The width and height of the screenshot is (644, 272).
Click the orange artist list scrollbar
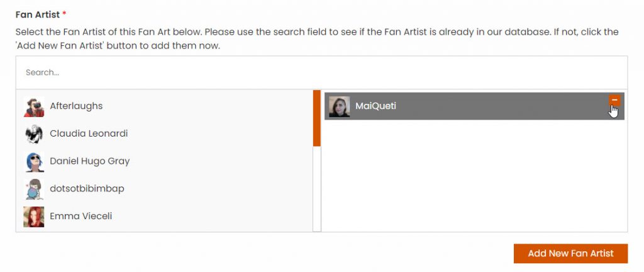(317, 118)
